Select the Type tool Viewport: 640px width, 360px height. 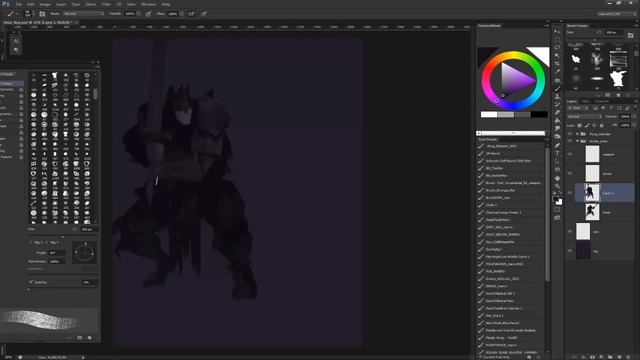coord(557,153)
